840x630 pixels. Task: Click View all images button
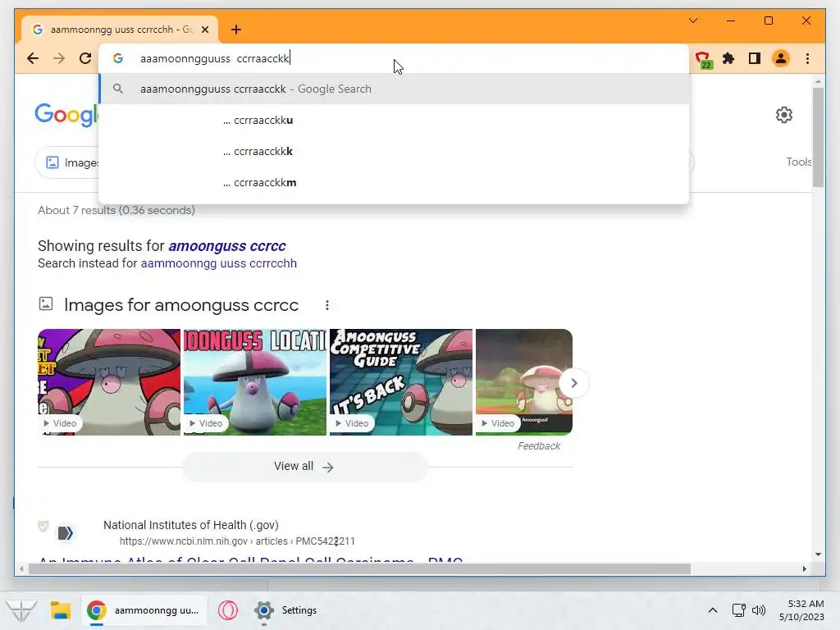pos(305,467)
